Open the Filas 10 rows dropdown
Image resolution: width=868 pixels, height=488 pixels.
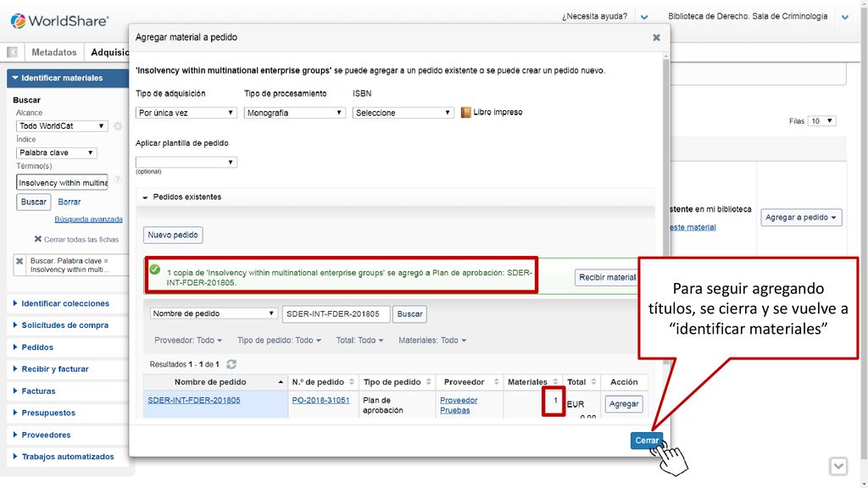click(x=821, y=120)
